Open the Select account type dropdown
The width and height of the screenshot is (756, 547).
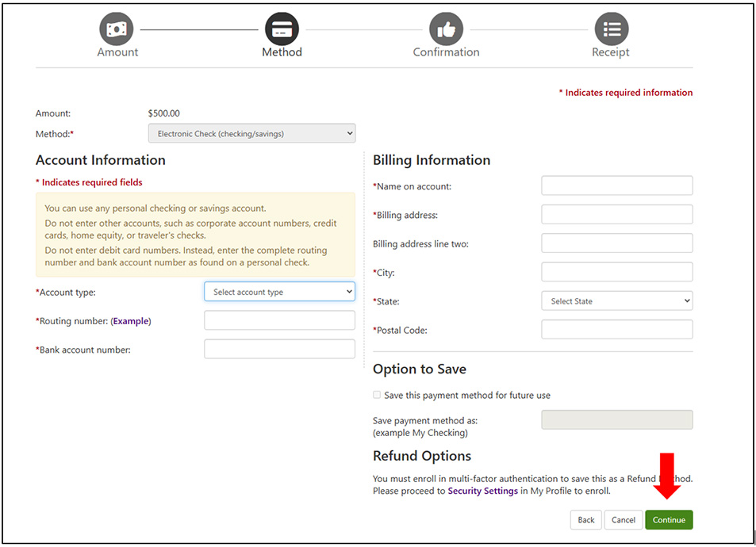[x=280, y=292]
